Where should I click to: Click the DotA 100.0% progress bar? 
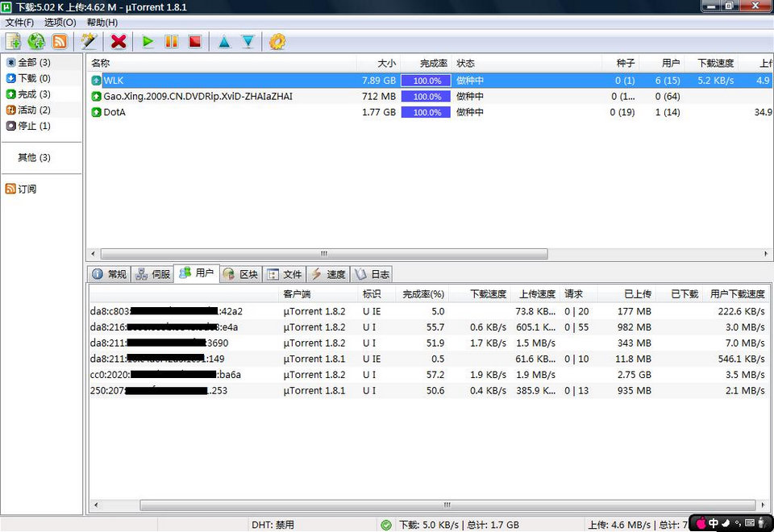tap(426, 112)
